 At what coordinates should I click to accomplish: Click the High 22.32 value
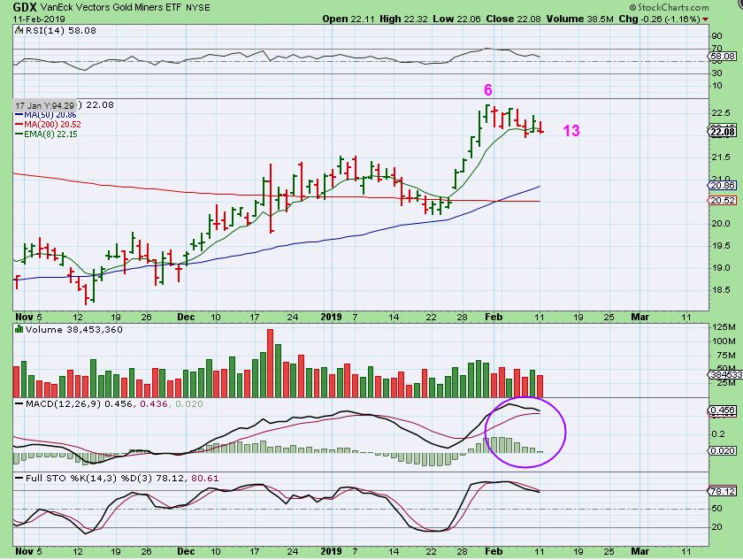point(403,19)
